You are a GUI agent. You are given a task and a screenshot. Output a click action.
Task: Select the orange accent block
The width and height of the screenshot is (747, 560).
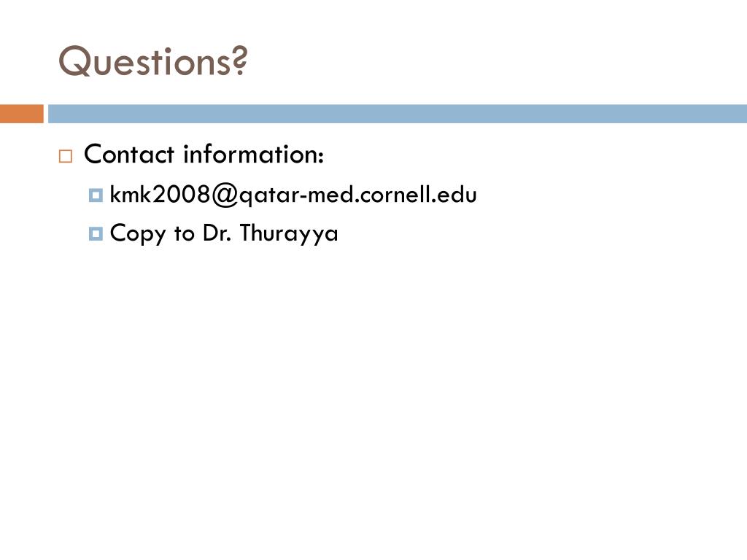(21, 114)
